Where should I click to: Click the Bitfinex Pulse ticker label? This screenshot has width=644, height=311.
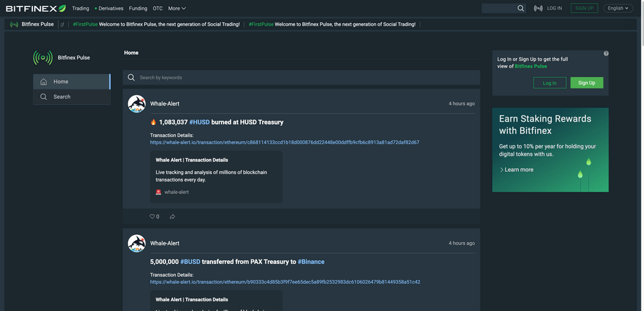point(37,24)
